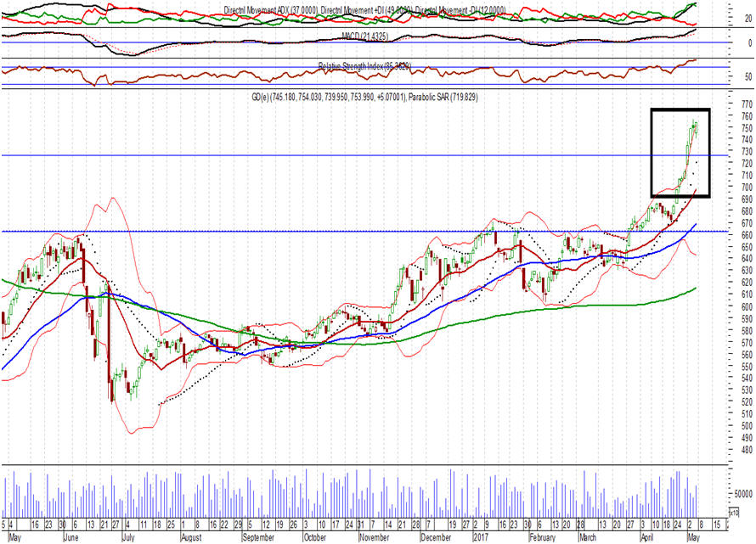Click the 20 level on ADX scale

click(748, 19)
